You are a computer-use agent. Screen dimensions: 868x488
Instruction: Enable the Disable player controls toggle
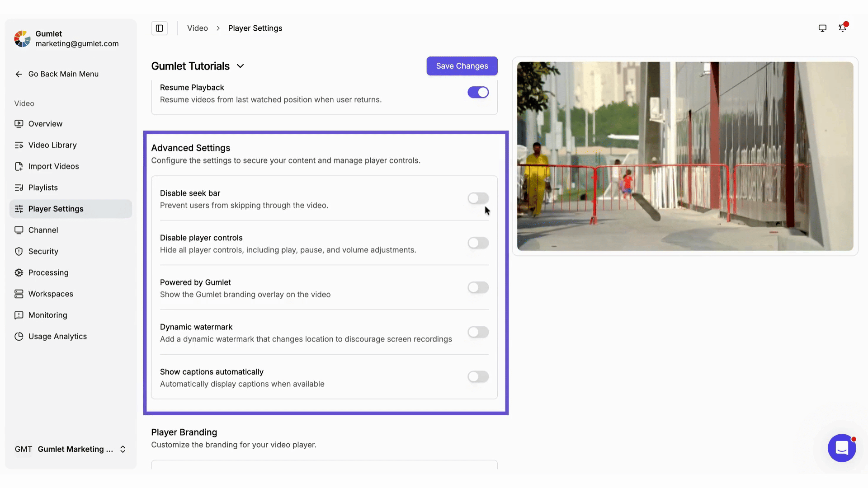(478, 243)
